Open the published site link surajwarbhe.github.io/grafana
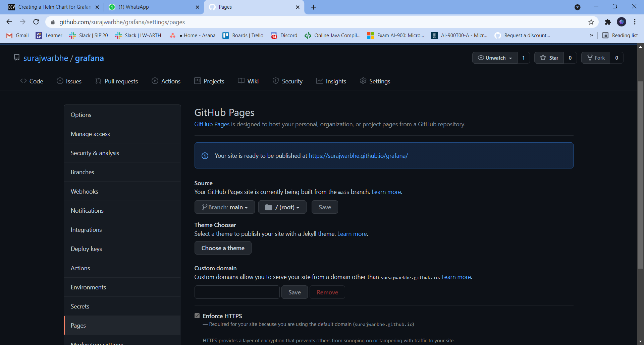The width and height of the screenshot is (644, 345). click(x=358, y=155)
